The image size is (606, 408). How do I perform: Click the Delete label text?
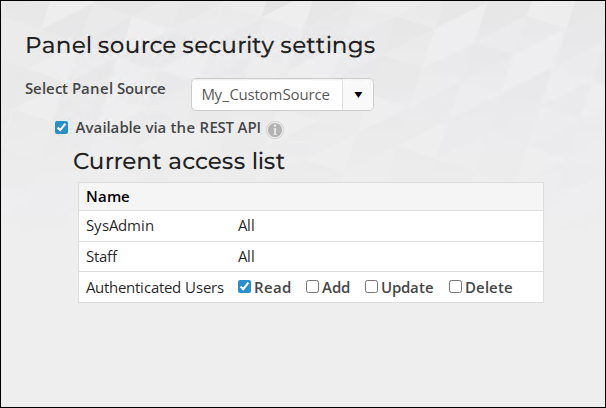pos(489,287)
